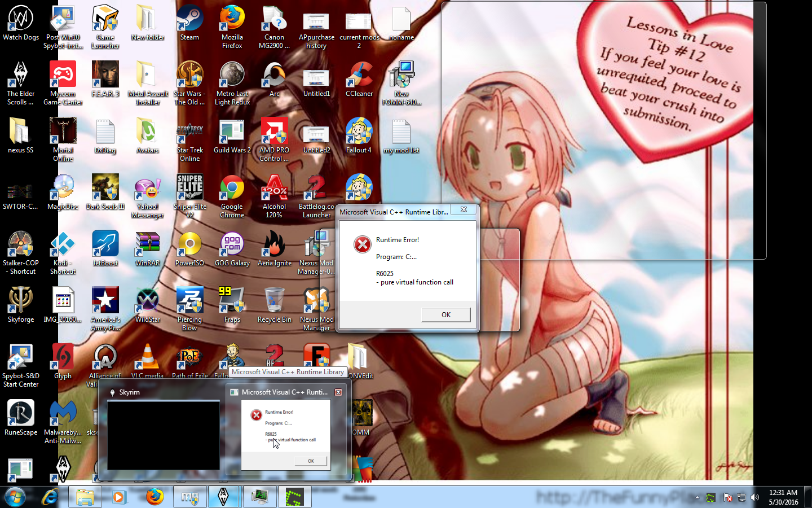Close the Visual C++ Runtime taskbar preview thumbnail
Screen dimensions: 812x508
(338, 392)
